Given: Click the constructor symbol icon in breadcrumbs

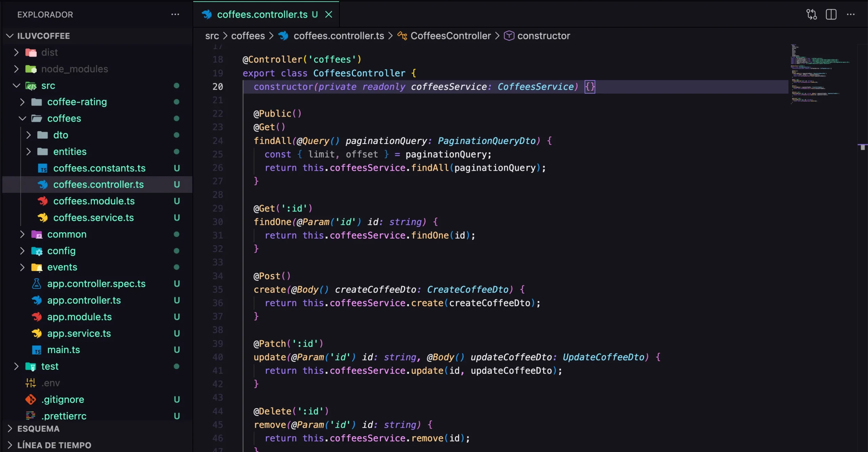Looking at the screenshot, I should coord(509,36).
